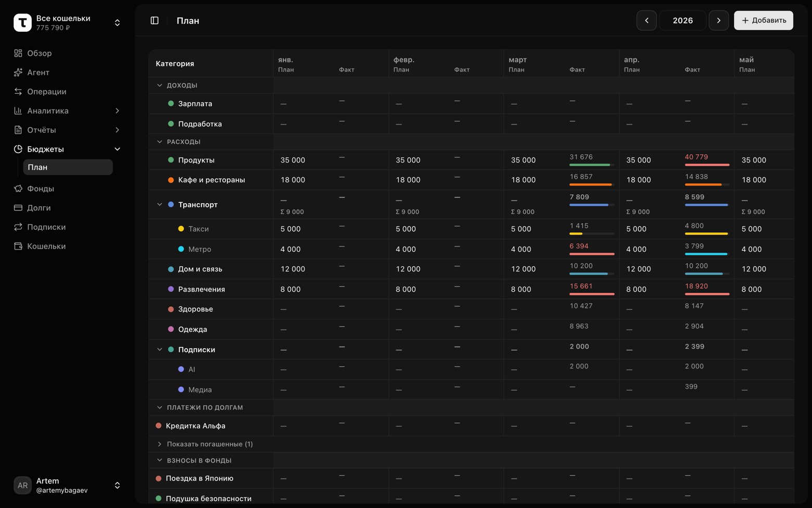Toggle the sidebar panel icon
This screenshot has height=508, width=812.
click(155, 20)
